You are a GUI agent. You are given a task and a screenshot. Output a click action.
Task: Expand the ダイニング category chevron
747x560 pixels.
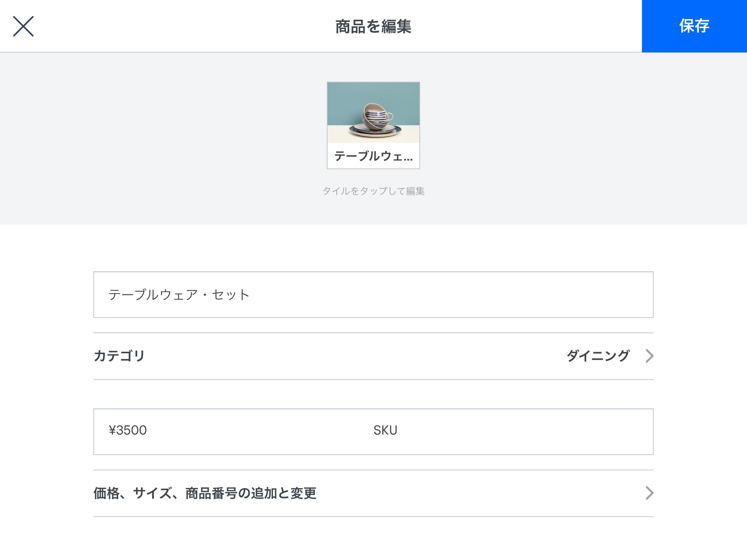click(649, 357)
